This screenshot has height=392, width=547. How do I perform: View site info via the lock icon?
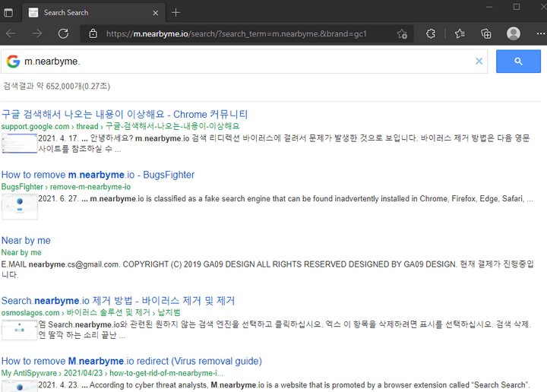coord(93,34)
